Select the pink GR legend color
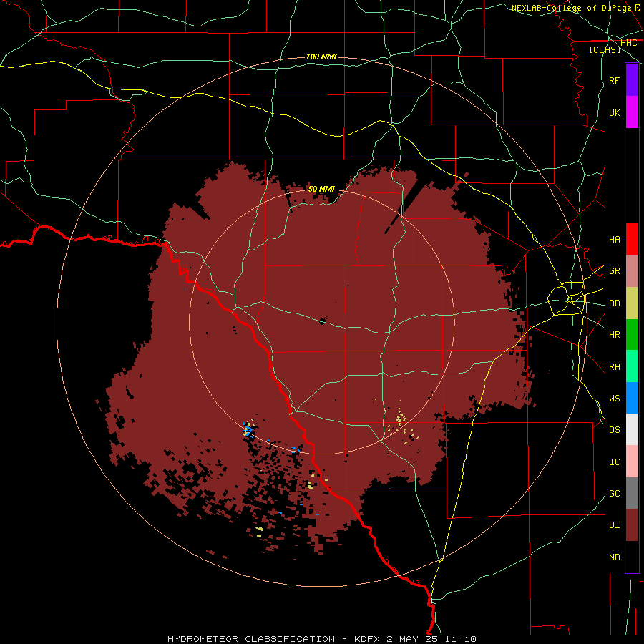This screenshot has width=644, height=644. (x=632, y=270)
